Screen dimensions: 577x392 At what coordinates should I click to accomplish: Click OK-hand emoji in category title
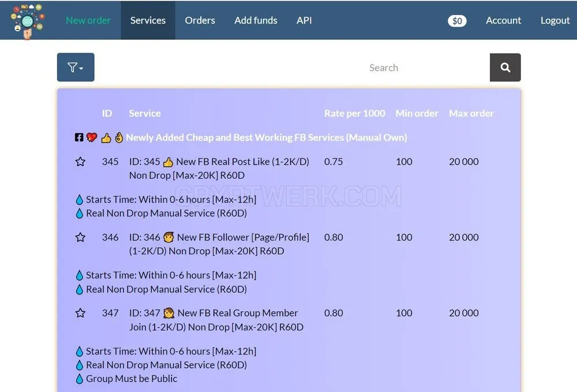click(x=118, y=137)
